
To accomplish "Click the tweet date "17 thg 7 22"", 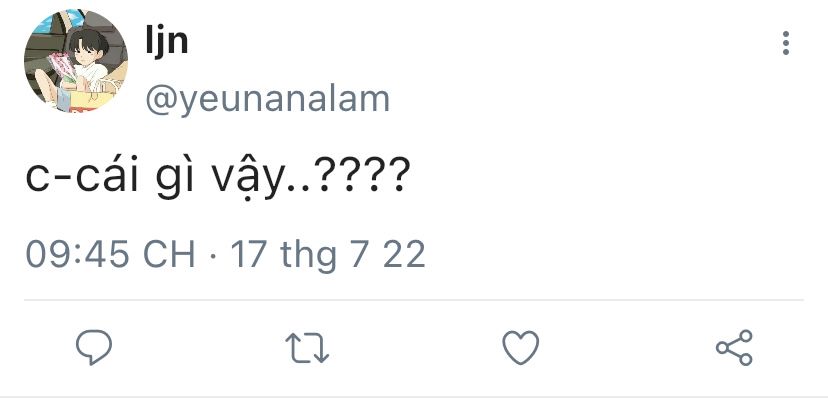I will click(x=328, y=254).
